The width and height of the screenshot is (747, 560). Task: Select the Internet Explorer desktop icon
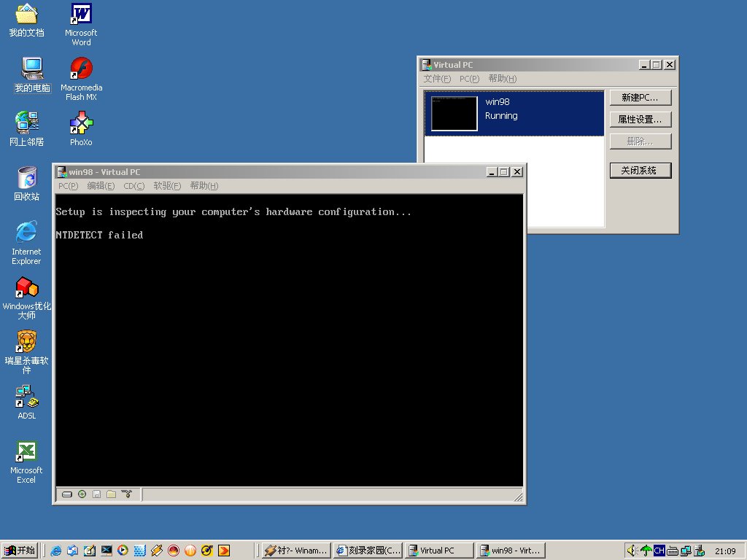click(26, 243)
